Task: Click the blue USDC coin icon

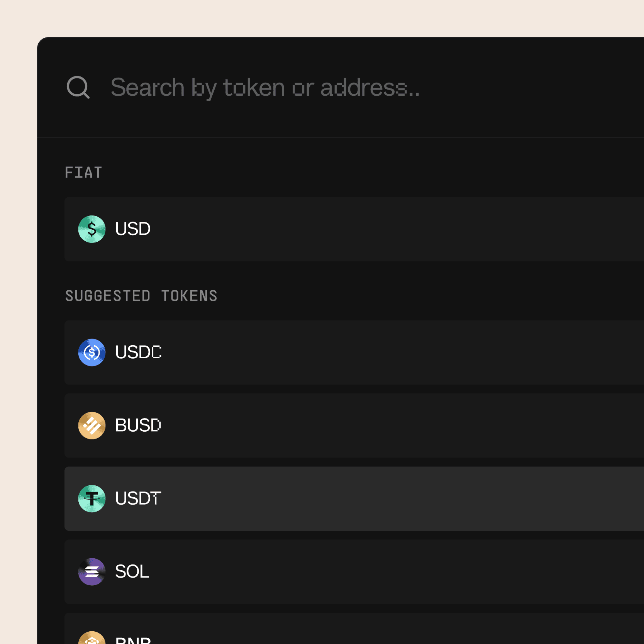Action: click(92, 352)
